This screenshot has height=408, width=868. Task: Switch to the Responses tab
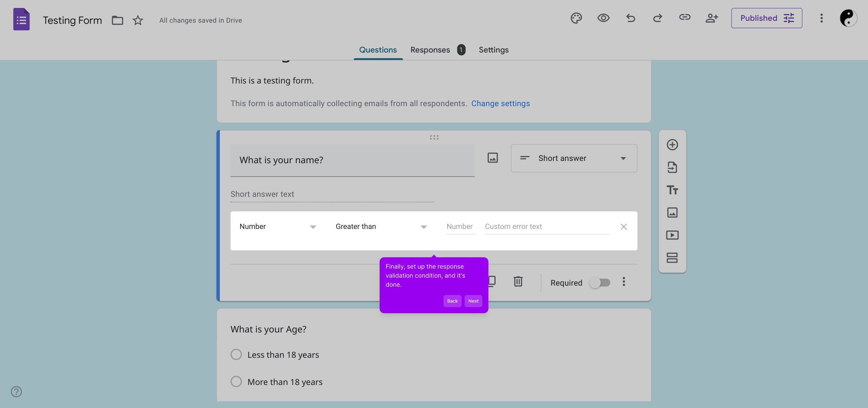point(430,50)
